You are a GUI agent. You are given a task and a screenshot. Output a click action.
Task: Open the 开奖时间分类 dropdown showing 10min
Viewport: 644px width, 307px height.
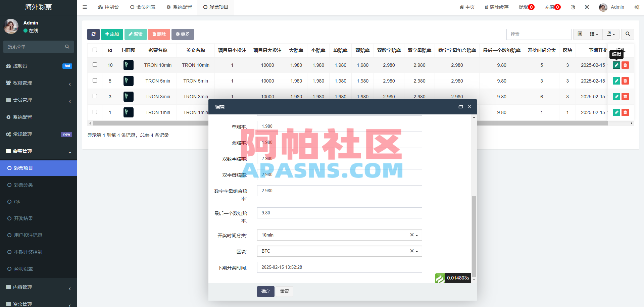pos(339,235)
